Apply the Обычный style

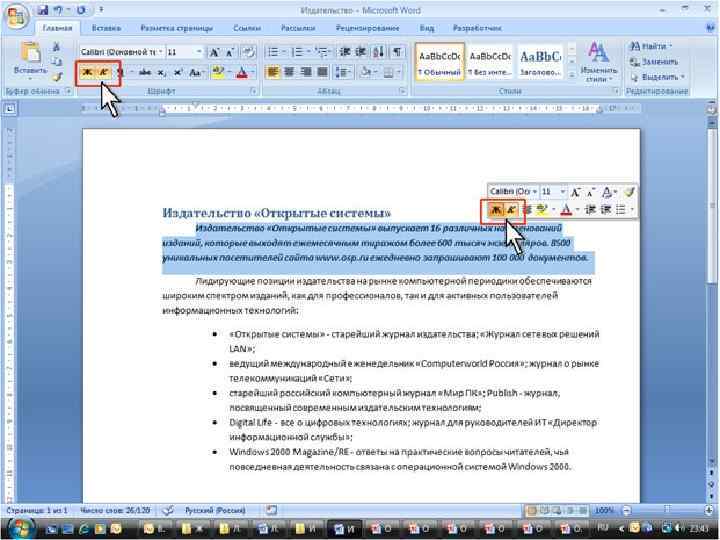[439, 62]
